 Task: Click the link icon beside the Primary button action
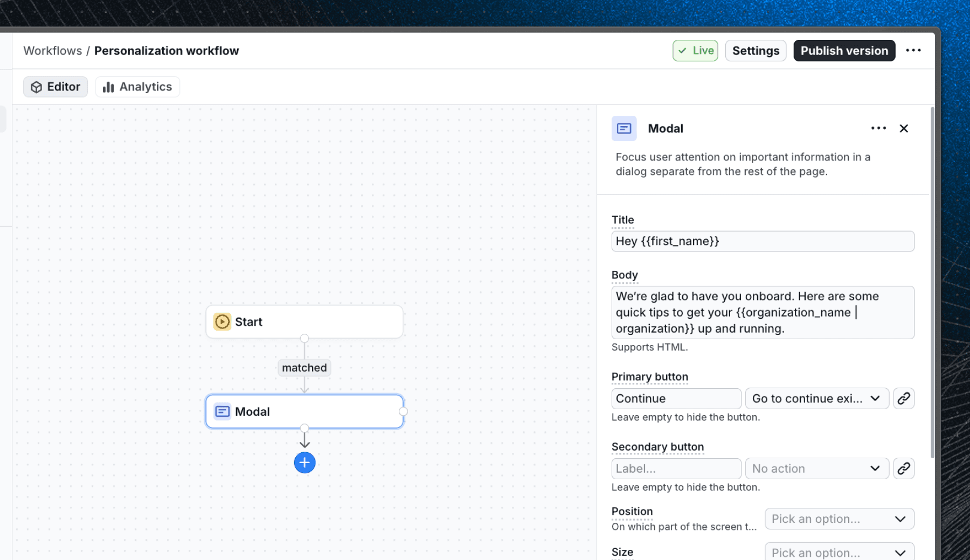904,398
